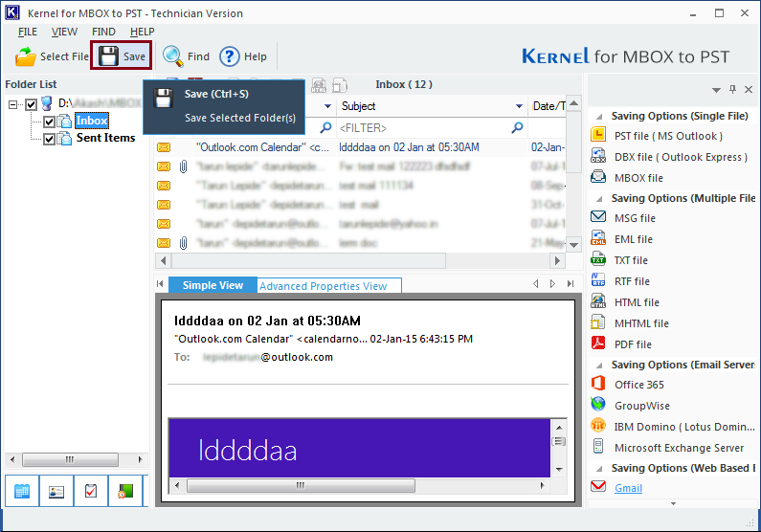Open the FIND menu
This screenshot has width=761, height=532.
(103, 32)
